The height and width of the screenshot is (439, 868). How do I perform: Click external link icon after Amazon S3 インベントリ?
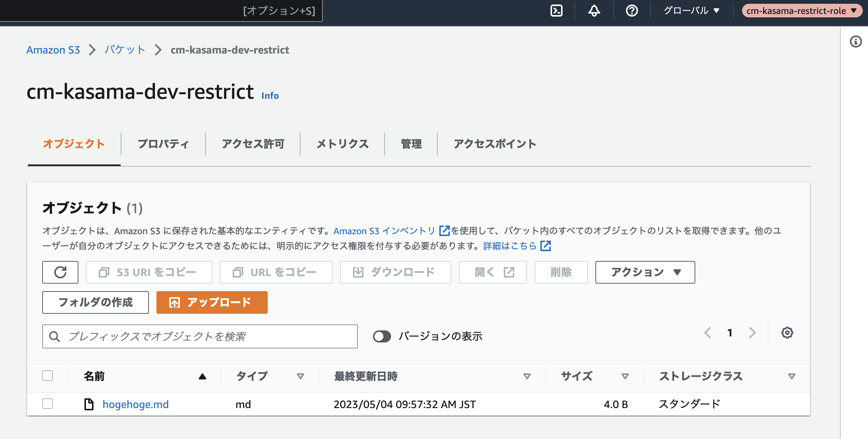click(x=445, y=230)
